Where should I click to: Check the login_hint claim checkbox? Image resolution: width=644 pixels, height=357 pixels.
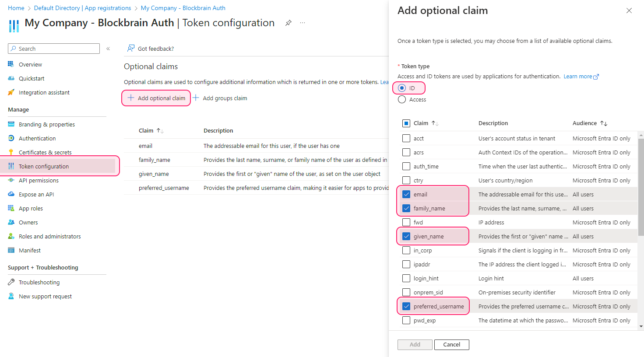click(x=406, y=278)
